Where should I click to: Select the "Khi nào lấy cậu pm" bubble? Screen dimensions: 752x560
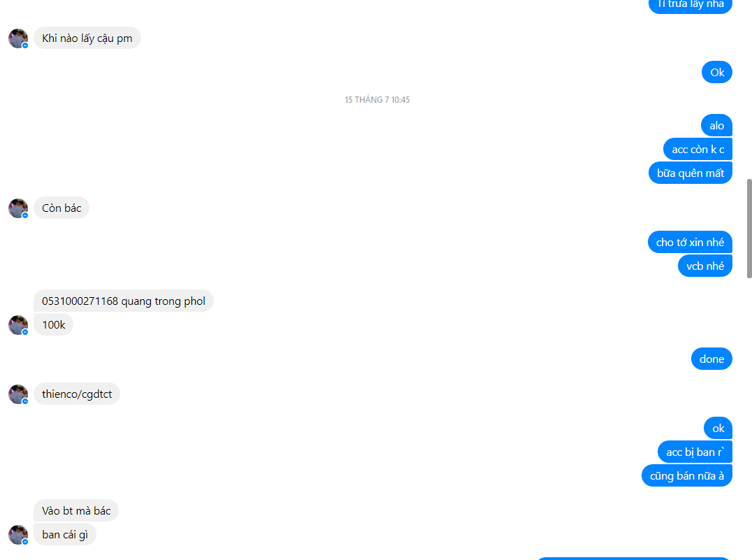[87, 38]
